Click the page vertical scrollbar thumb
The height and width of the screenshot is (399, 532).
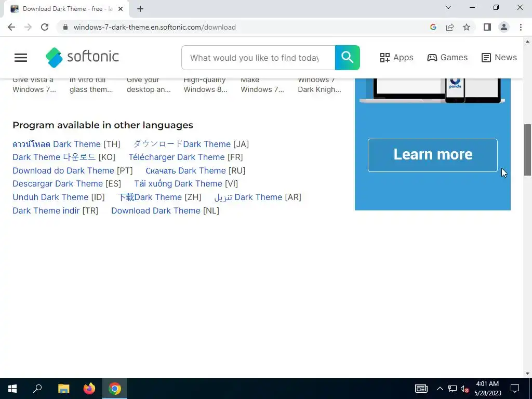[x=527, y=150]
